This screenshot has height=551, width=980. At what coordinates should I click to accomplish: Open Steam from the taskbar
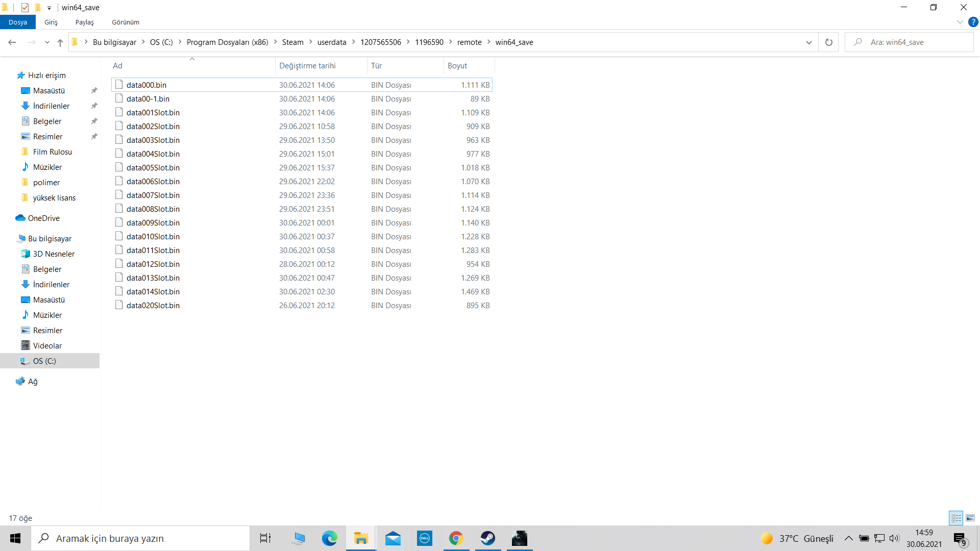pos(487,538)
